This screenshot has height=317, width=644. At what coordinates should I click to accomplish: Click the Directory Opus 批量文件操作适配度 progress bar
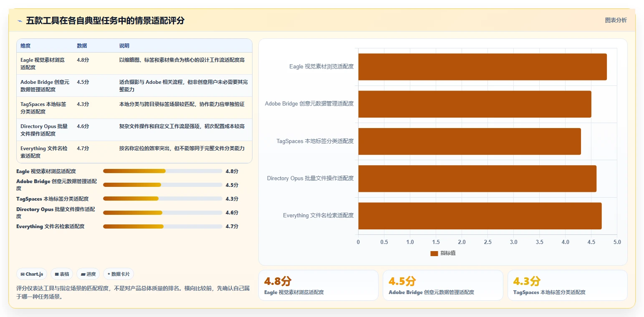[163, 213]
